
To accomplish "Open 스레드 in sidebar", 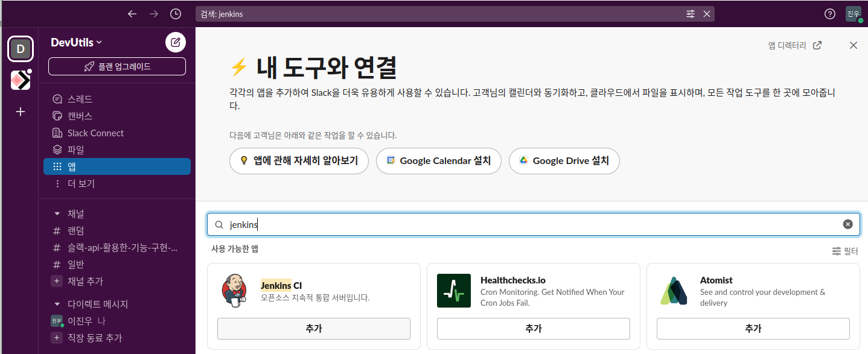I will click(117, 99).
